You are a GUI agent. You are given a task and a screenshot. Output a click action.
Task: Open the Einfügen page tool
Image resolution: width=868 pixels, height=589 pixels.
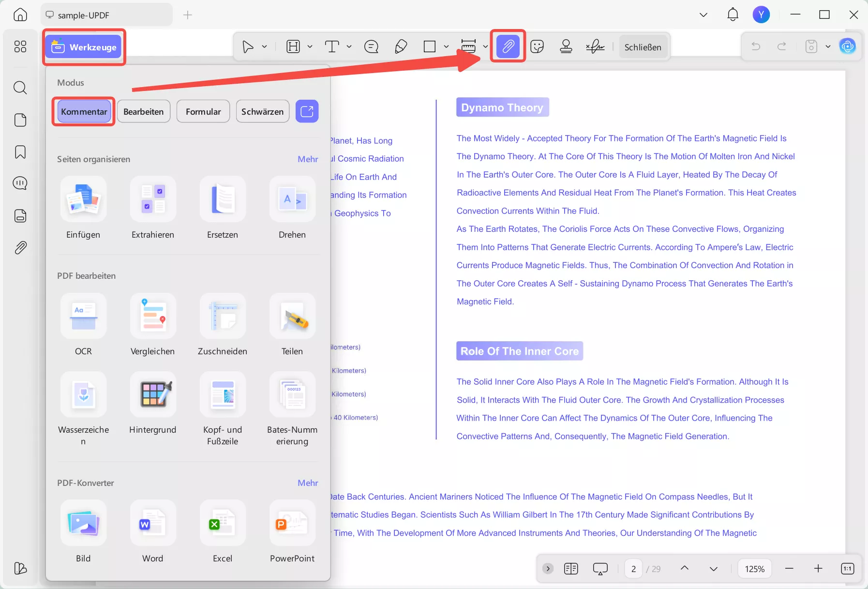tap(83, 208)
